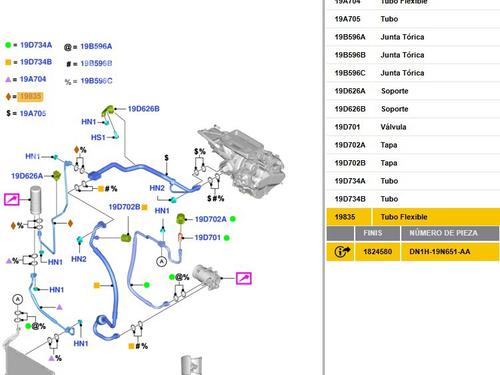Click the purple triangle legend symbol for 19A704
Image resolution: width=500 pixels, height=375 pixels.
tap(8, 79)
